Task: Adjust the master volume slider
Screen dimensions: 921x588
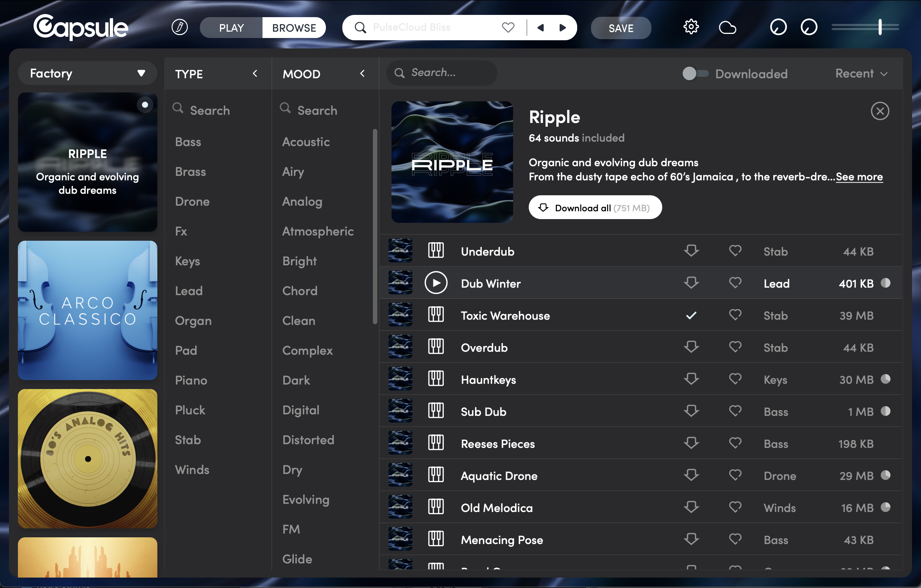Action: [x=880, y=27]
